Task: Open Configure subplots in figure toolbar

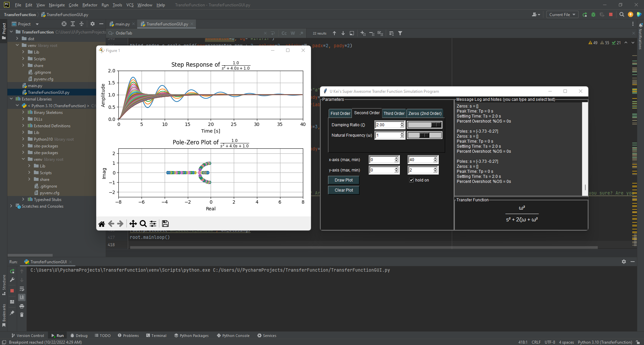Action: pos(153,224)
